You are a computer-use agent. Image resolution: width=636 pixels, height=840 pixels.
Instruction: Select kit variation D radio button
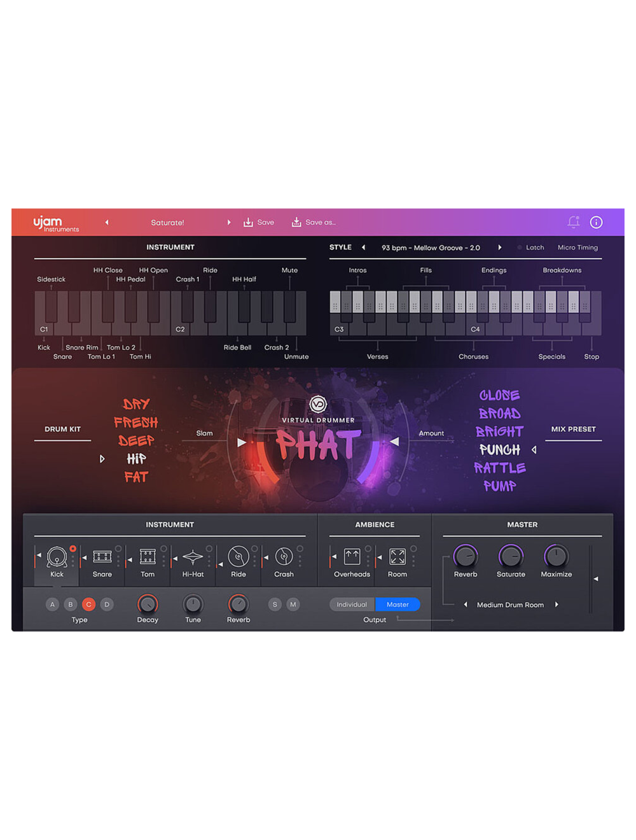[x=107, y=604]
